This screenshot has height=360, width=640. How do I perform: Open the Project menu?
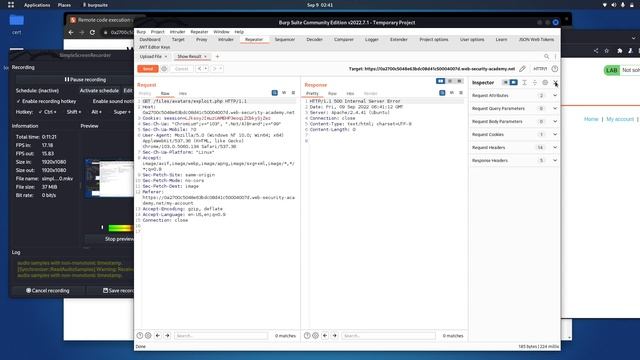click(158, 31)
